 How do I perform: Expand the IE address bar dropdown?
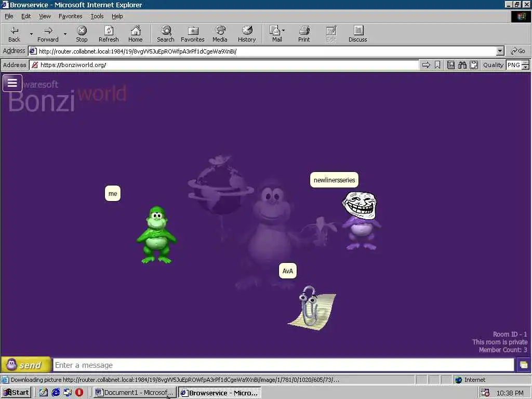pyautogui.click(x=500, y=51)
